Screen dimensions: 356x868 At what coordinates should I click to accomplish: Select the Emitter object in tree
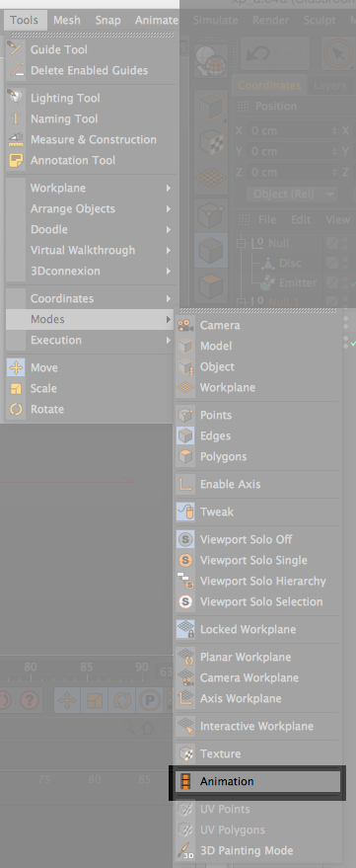pyautogui.click(x=298, y=282)
